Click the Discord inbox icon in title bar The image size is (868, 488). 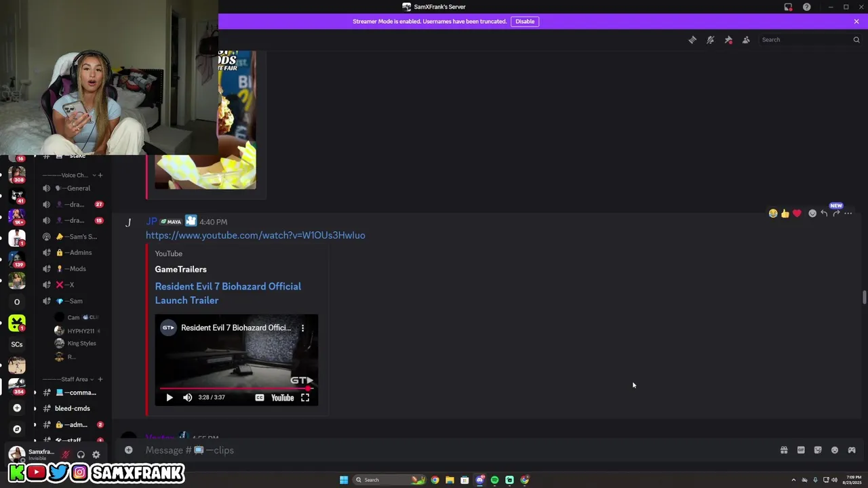click(788, 7)
